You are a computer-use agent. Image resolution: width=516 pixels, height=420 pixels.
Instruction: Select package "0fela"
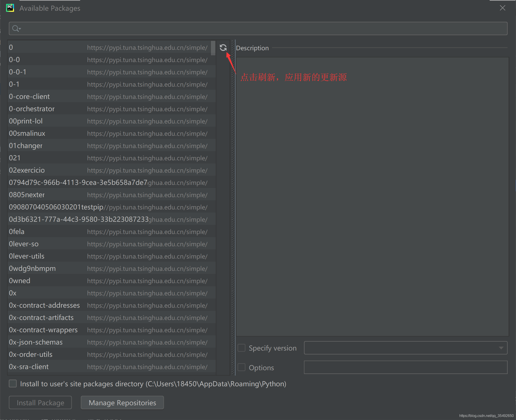pos(112,232)
